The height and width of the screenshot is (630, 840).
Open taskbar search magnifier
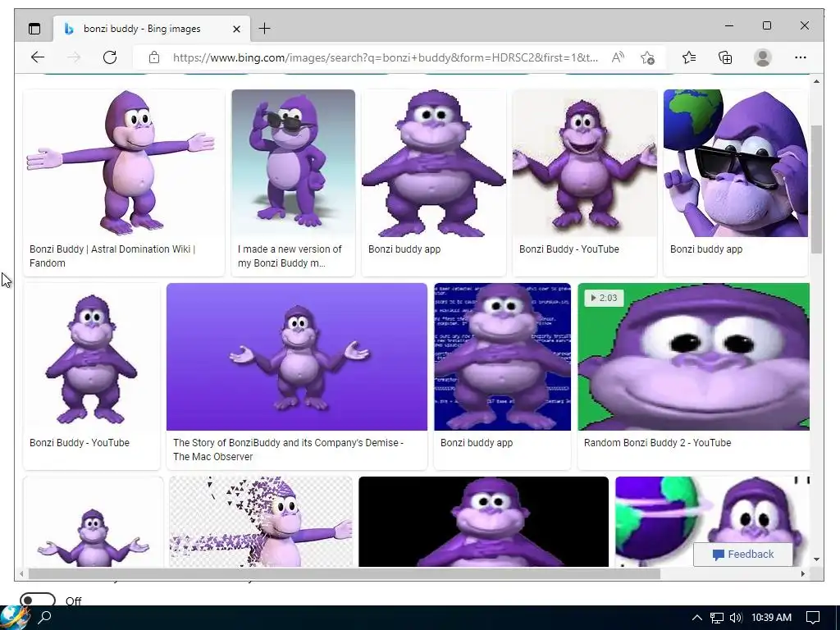tap(45, 618)
